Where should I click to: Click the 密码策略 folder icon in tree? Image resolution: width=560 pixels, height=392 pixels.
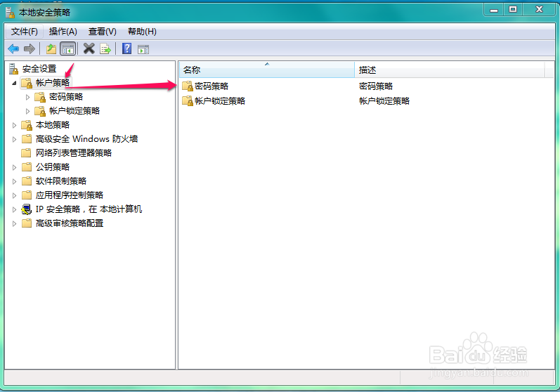(40, 97)
